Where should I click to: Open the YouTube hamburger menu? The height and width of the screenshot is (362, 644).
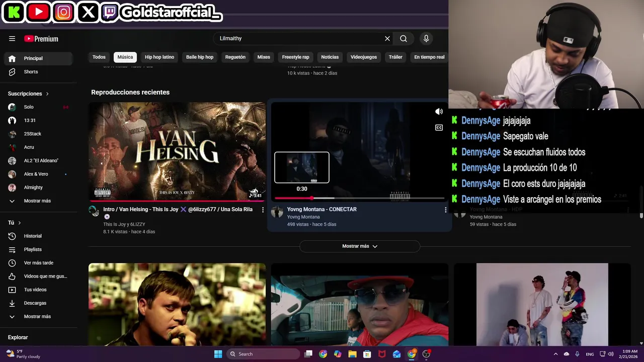(x=12, y=39)
